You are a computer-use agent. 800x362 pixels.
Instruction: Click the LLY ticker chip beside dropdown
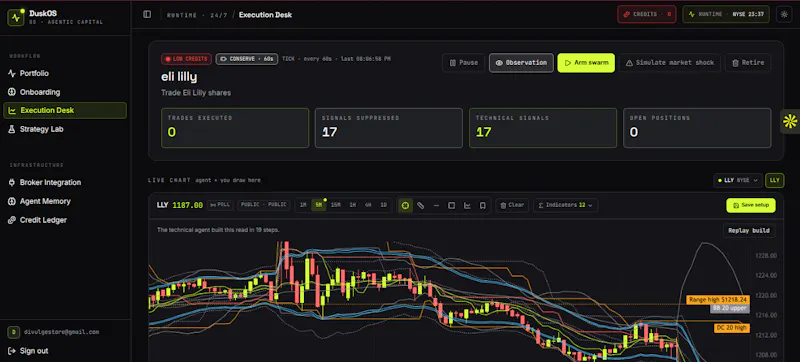(x=774, y=180)
